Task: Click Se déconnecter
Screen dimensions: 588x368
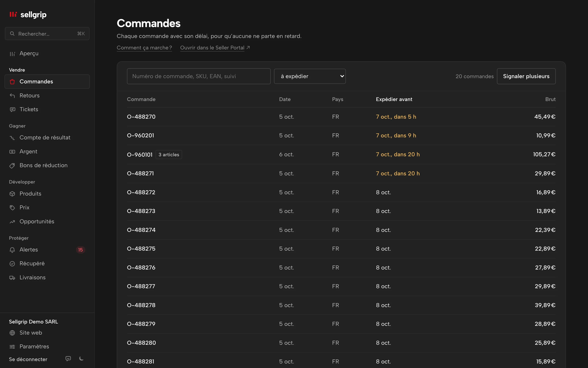Action: (x=28, y=359)
